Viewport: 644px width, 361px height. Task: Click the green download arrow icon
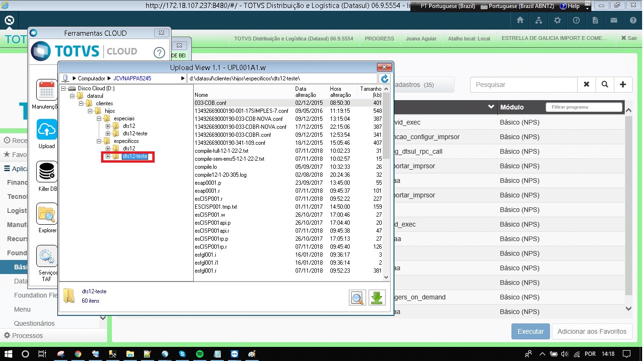pyautogui.click(x=377, y=298)
